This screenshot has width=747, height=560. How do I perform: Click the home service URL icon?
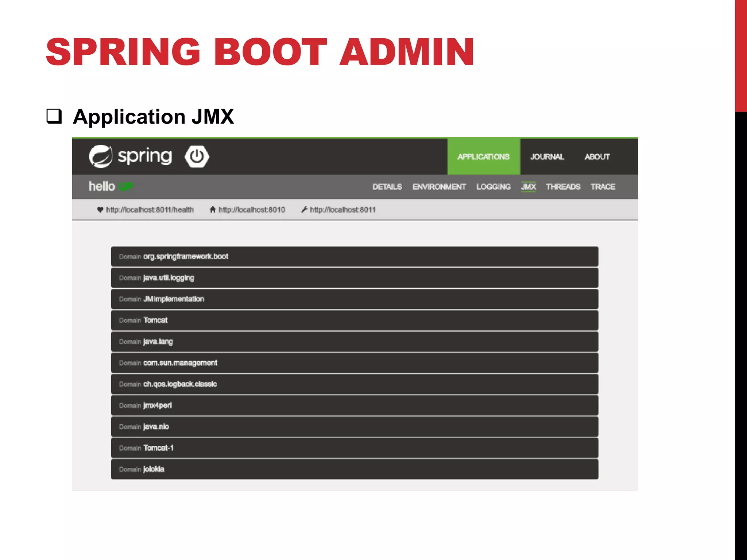pyautogui.click(x=213, y=210)
